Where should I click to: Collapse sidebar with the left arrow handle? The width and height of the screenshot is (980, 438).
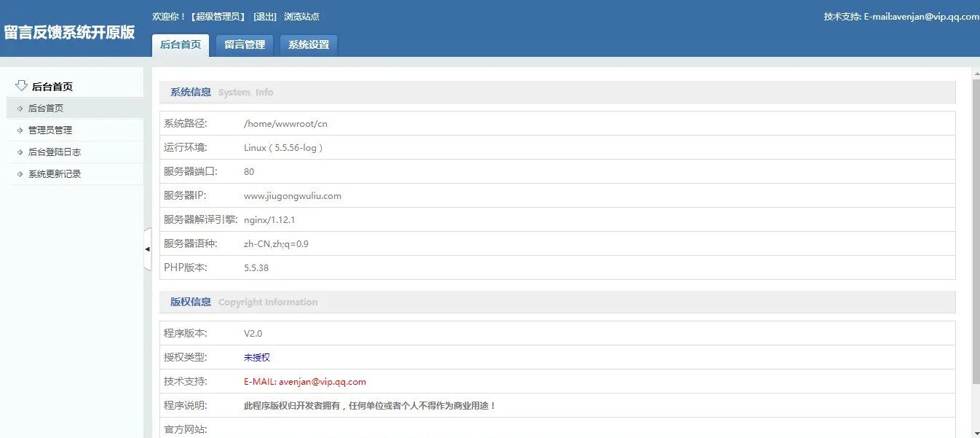148,249
